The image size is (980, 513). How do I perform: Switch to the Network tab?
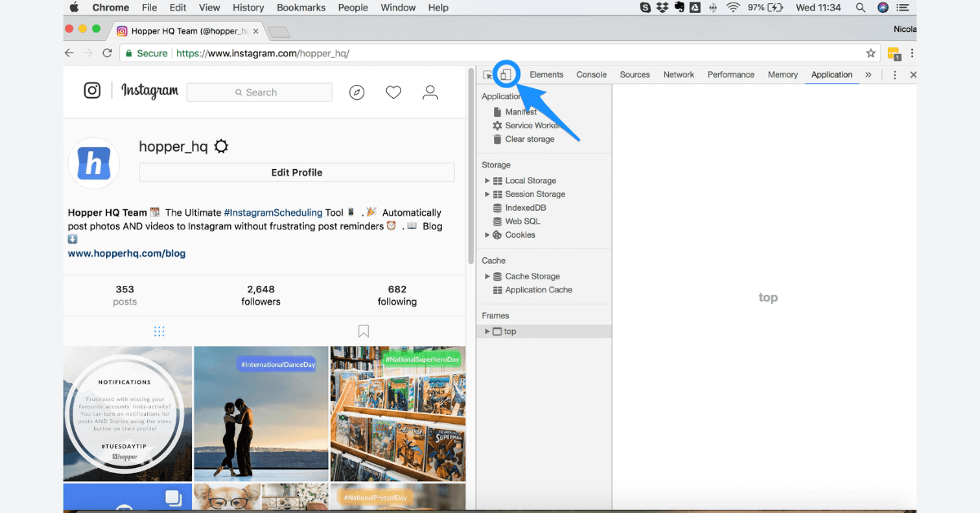coord(679,74)
